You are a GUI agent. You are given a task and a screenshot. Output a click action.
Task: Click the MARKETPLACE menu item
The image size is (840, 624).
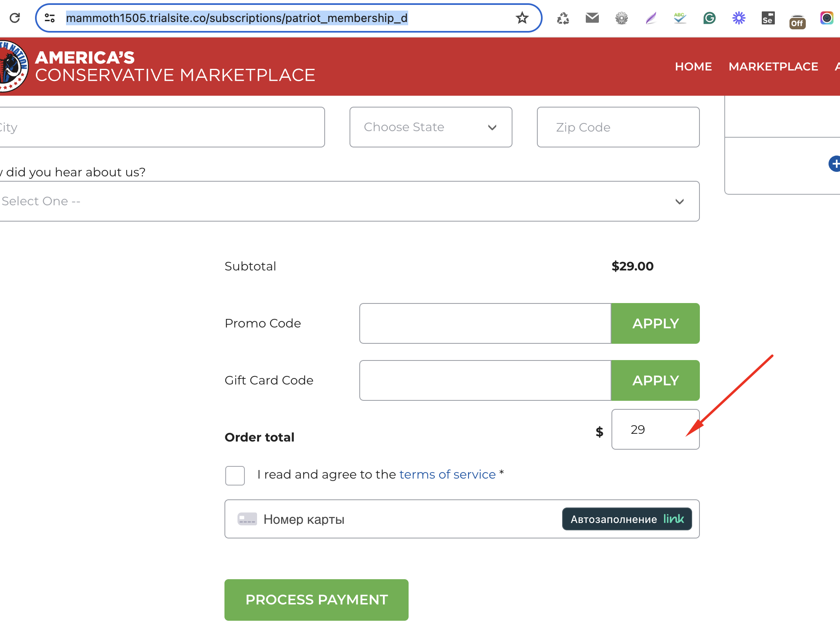tap(774, 66)
